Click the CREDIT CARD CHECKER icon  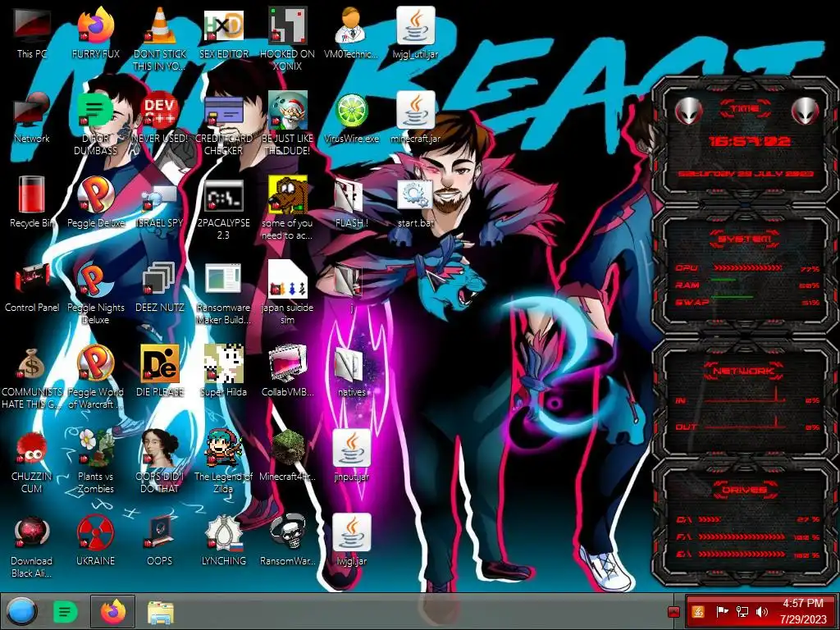pyautogui.click(x=223, y=123)
